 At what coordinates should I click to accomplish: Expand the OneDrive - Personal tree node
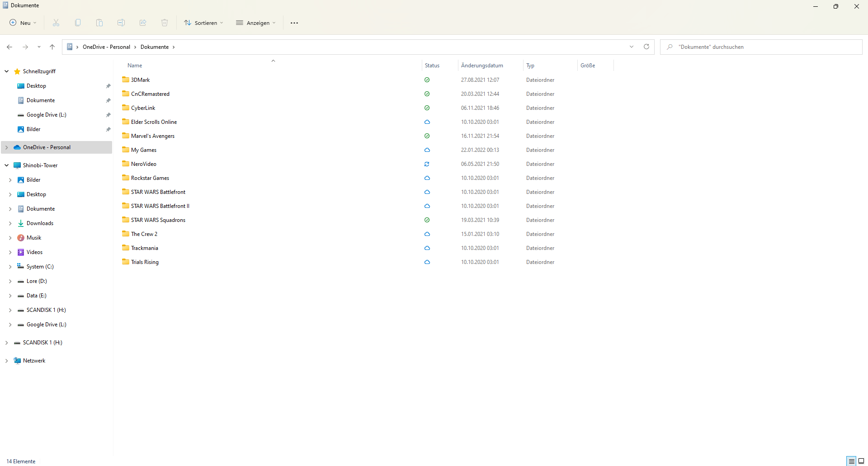coord(7,147)
